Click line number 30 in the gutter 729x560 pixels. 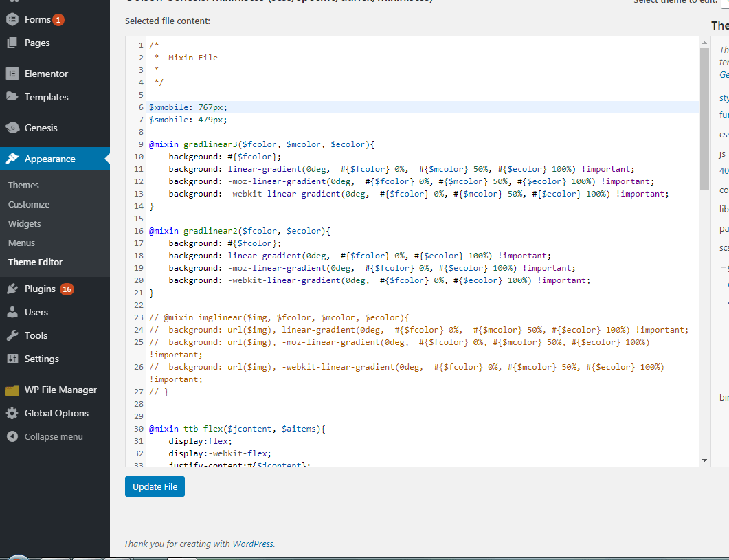[x=139, y=429]
